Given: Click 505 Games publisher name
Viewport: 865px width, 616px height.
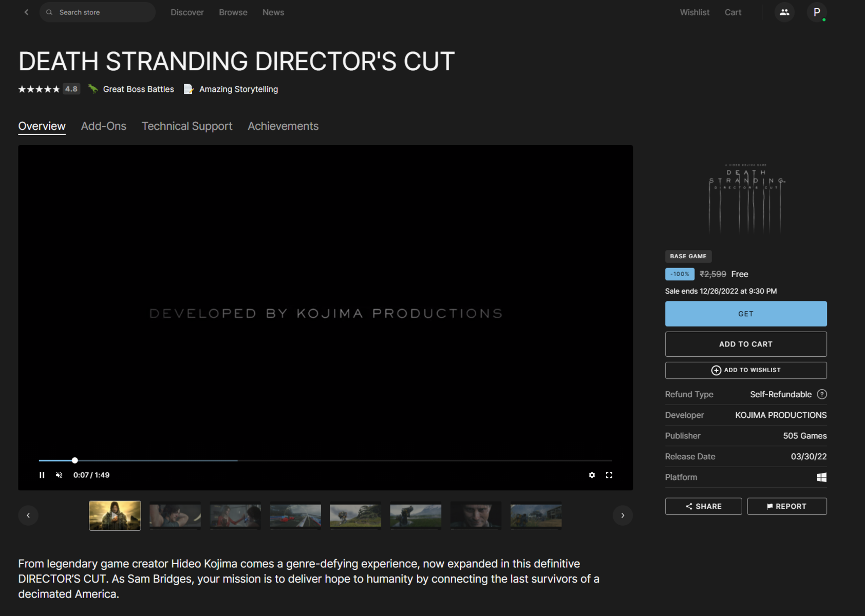Looking at the screenshot, I should [x=805, y=436].
